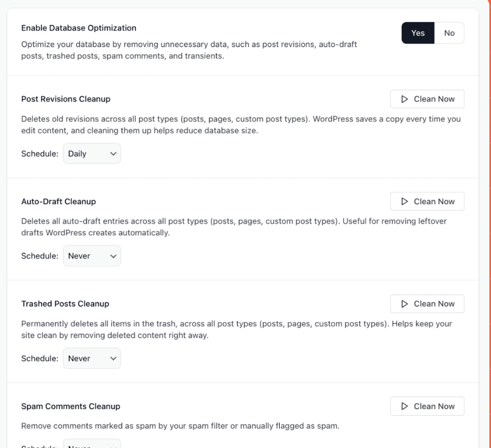
Task: Run Post Revisions Cleanup with Clean Now
Action: click(x=427, y=99)
